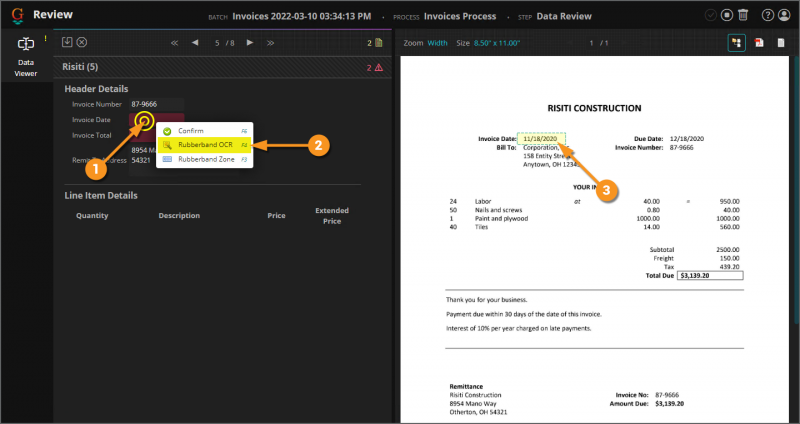
Task: Choose Rubberband Zone menu entry
Action: tap(204, 159)
